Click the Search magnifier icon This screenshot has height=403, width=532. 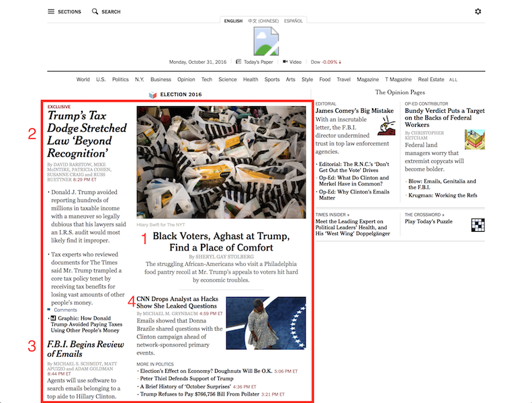(x=95, y=11)
